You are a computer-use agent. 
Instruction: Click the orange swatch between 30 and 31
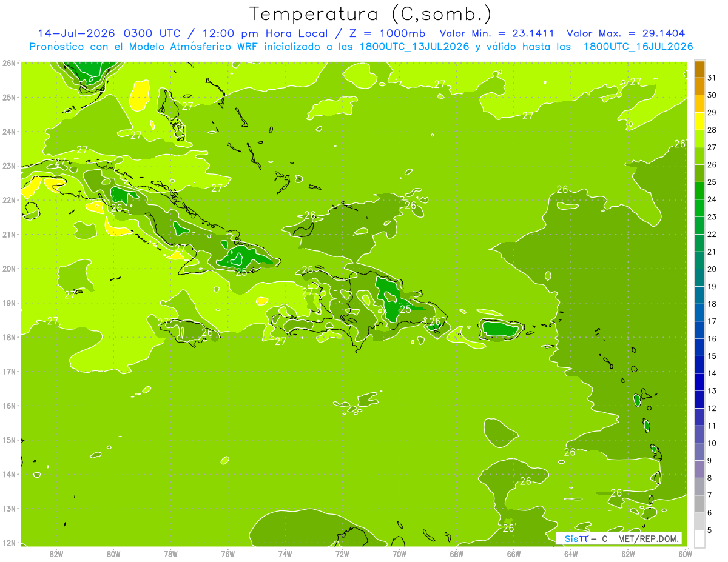(x=699, y=86)
